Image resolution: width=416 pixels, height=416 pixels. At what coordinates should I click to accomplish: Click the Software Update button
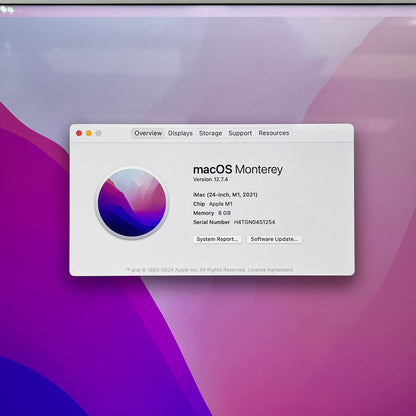(274, 239)
